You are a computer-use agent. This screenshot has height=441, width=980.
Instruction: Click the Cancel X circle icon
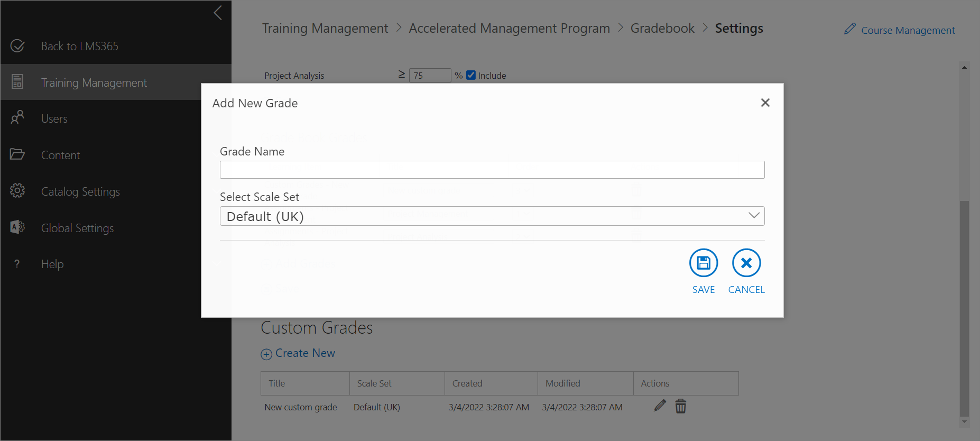[x=746, y=263]
